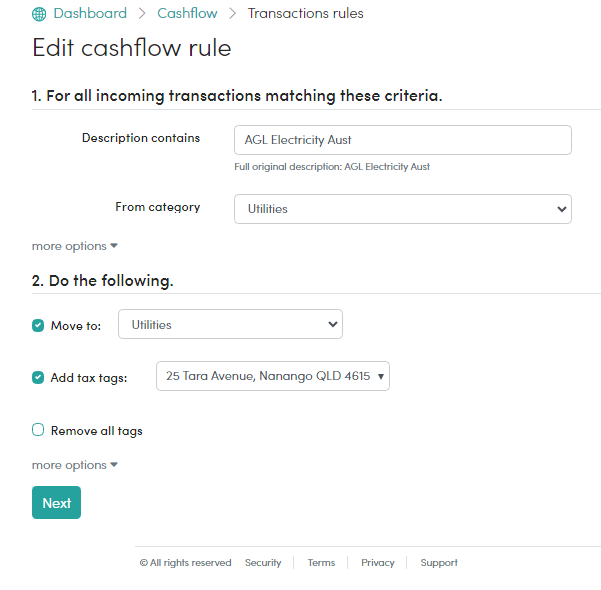Expand more options under criteria section
Image resolution: width=601 pixels, height=590 pixels.
coord(74,246)
